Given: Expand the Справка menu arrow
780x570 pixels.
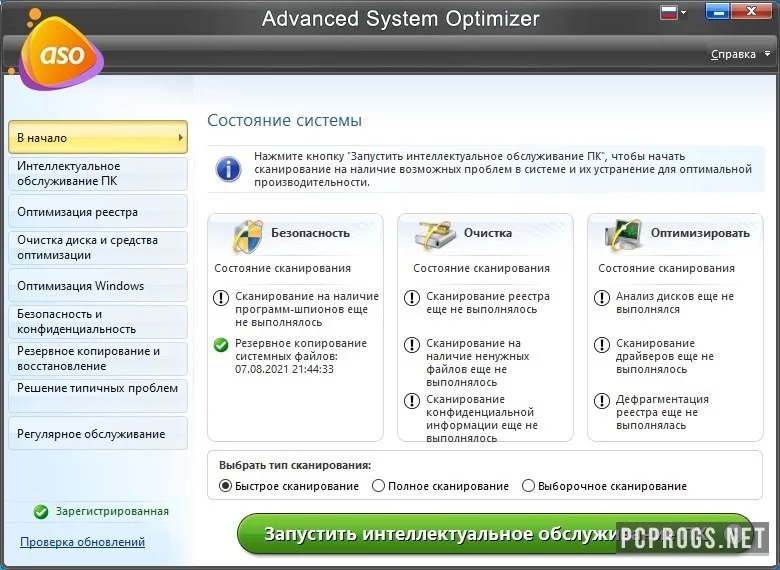Looking at the screenshot, I should [x=768, y=54].
